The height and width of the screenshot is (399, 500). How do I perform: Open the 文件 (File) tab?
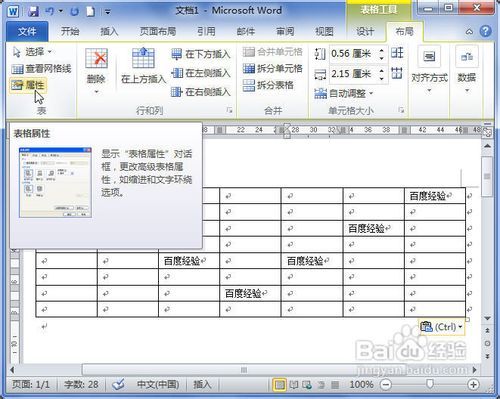pos(27,31)
